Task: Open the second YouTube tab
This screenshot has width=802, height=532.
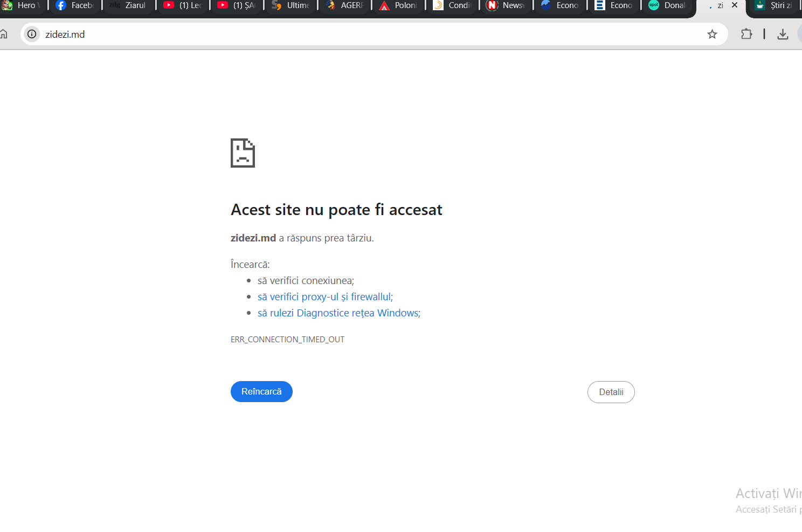Action: click(x=237, y=5)
